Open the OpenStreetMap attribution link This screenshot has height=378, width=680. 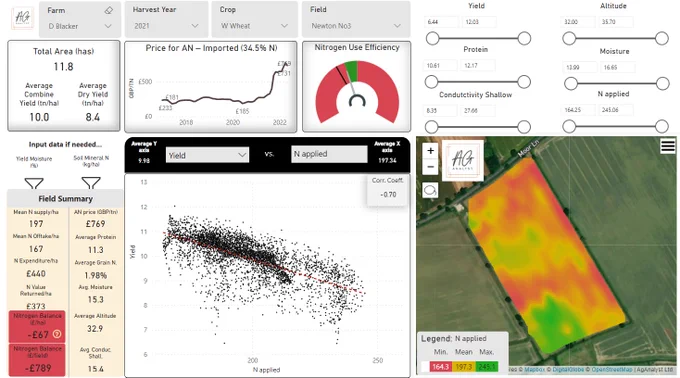click(611, 369)
